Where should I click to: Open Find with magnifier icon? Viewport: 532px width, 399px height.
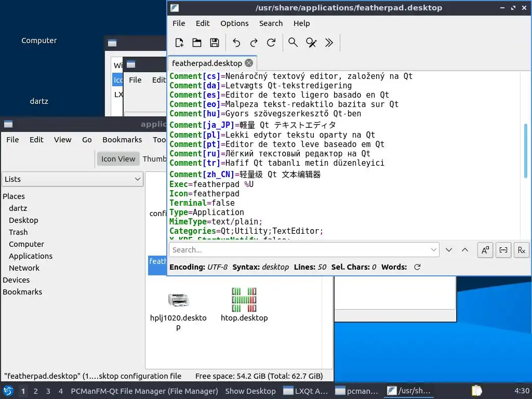click(x=293, y=43)
